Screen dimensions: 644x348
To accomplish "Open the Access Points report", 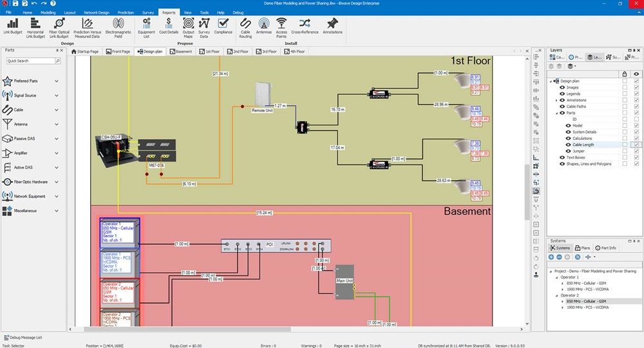I will tap(281, 28).
